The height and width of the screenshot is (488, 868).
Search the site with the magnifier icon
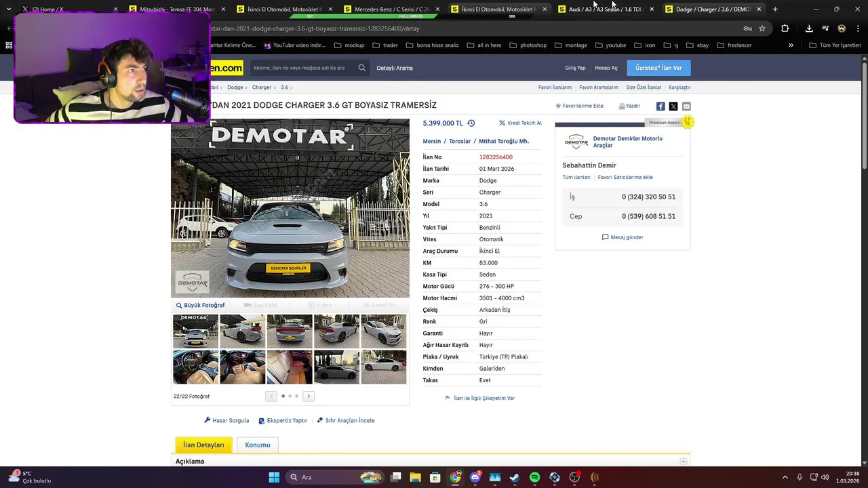coord(362,68)
